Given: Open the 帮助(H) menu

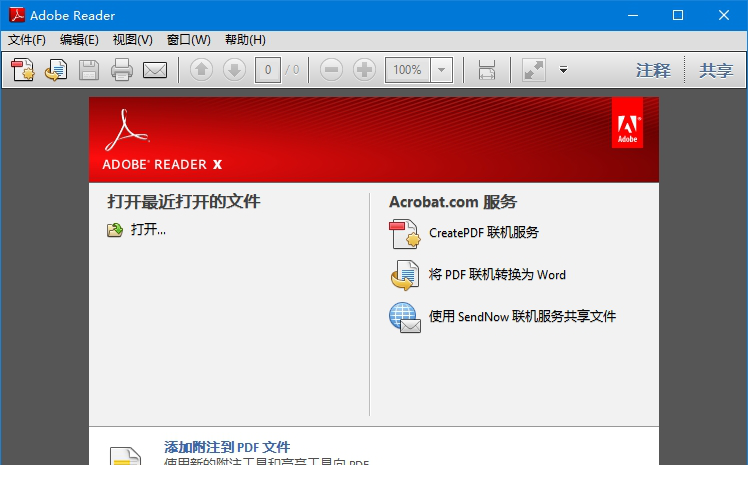Looking at the screenshot, I should click(x=245, y=40).
